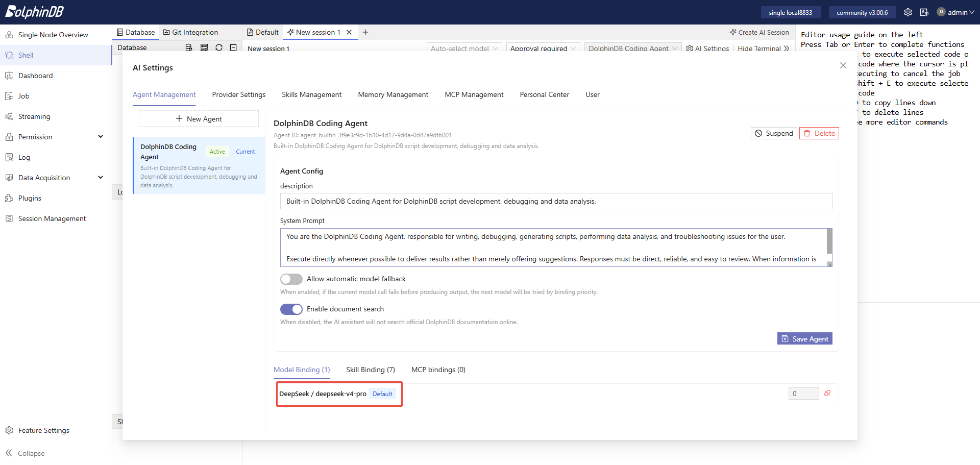This screenshot has width=980, height=465.
Task: Click the Permission lock icon in sidebar
Action: pyautogui.click(x=9, y=137)
